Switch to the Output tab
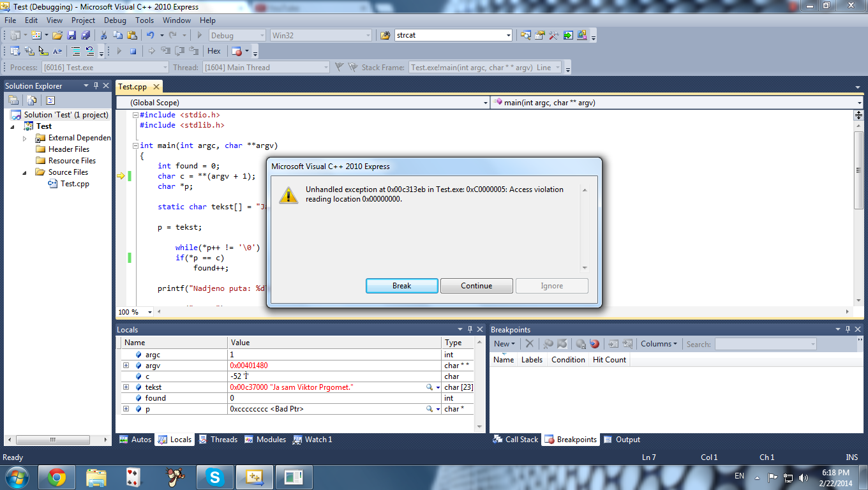Image resolution: width=868 pixels, height=490 pixels. click(622, 440)
